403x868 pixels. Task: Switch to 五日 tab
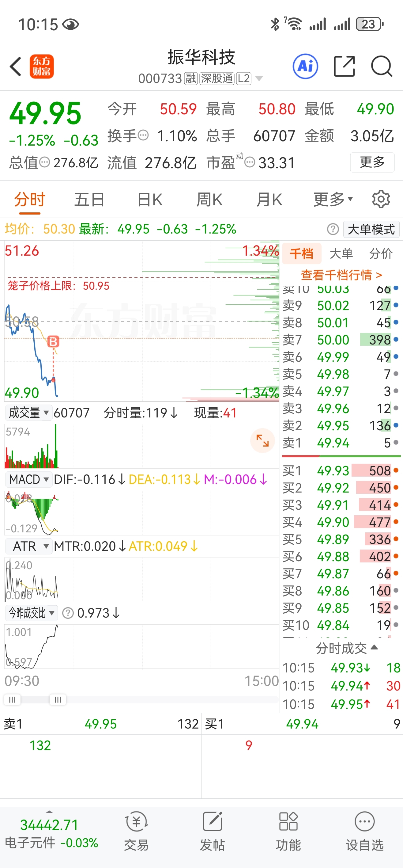tap(89, 199)
